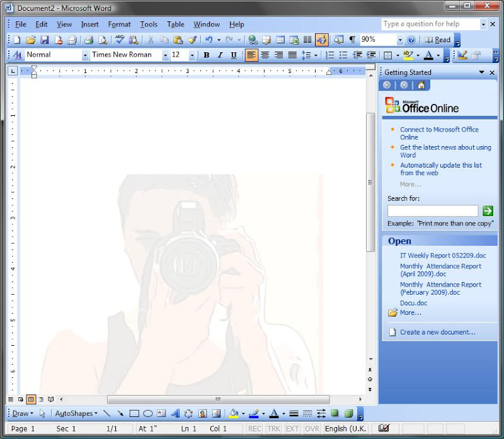Insert WordArt from the drawing toolbar

click(175, 414)
